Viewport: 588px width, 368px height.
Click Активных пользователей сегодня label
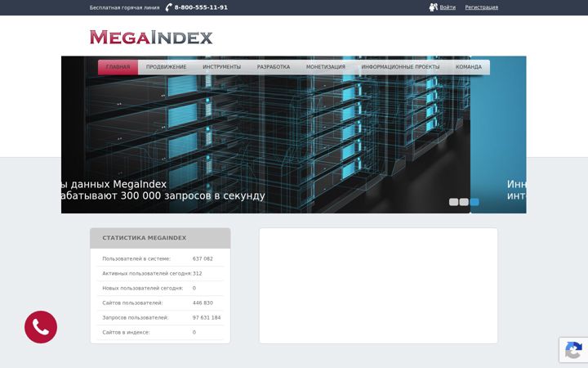(147, 273)
